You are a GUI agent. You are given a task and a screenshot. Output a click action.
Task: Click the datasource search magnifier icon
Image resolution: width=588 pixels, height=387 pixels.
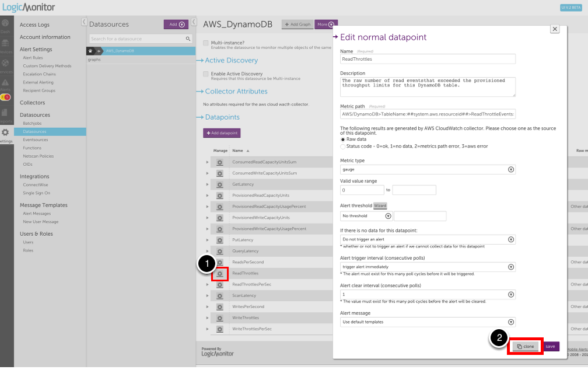pyautogui.click(x=188, y=39)
